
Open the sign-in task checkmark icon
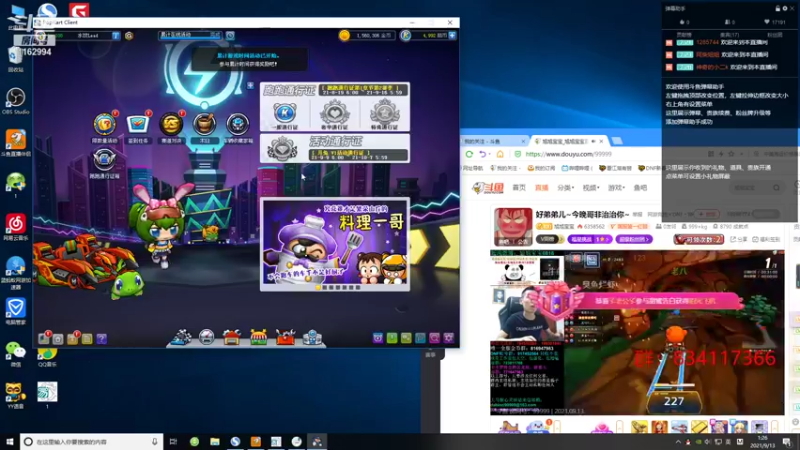tap(138, 123)
